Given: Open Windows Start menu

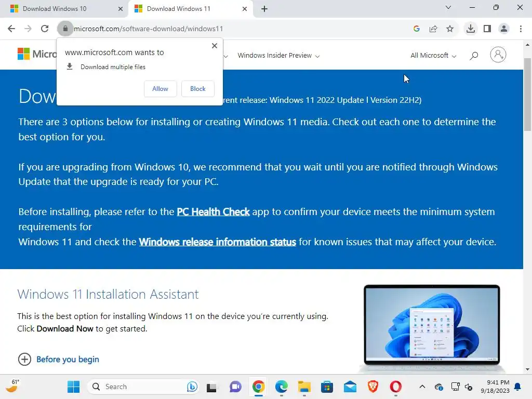Looking at the screenshot, I should pos(73,387).
